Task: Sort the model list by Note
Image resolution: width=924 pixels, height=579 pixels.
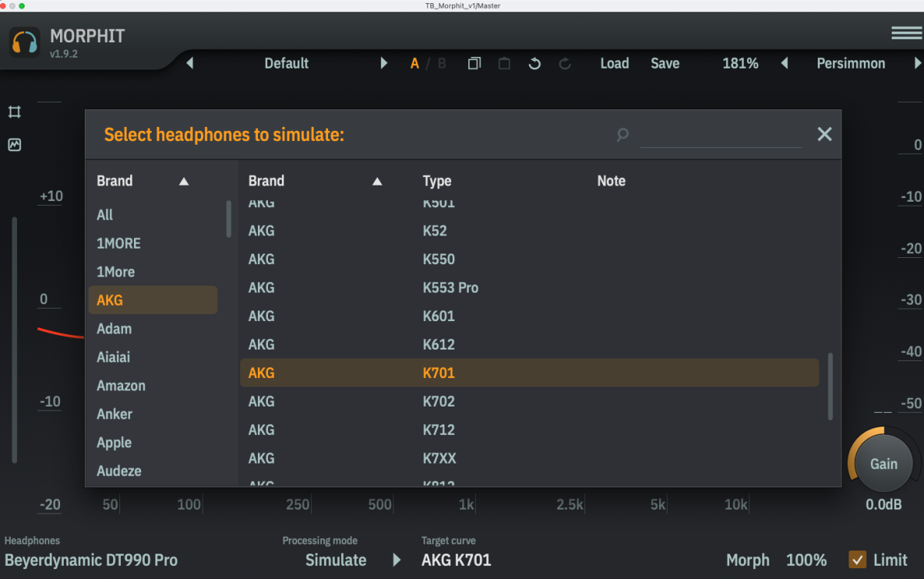Action: (x=611, y=181)
